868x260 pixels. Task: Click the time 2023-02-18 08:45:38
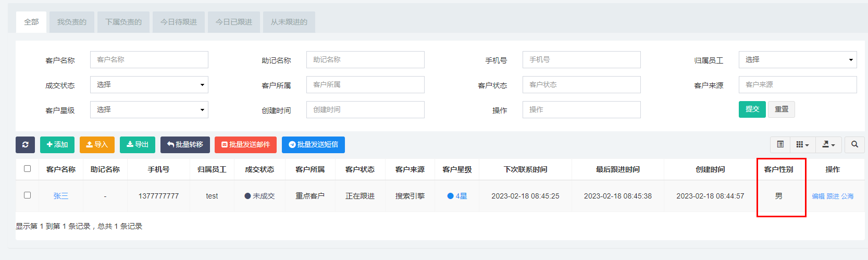[x=618, y=196]
